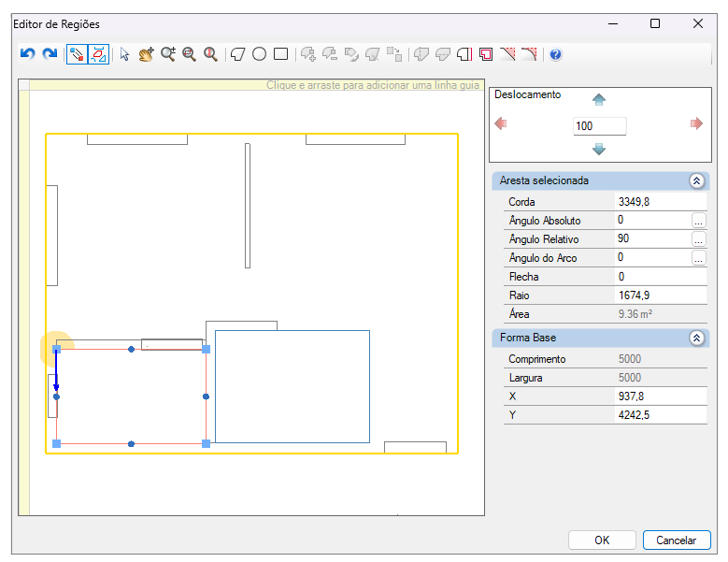Select the arrow pointer selection tool
The height and width of the screenshot is (562, 728).
pos(124,54)
